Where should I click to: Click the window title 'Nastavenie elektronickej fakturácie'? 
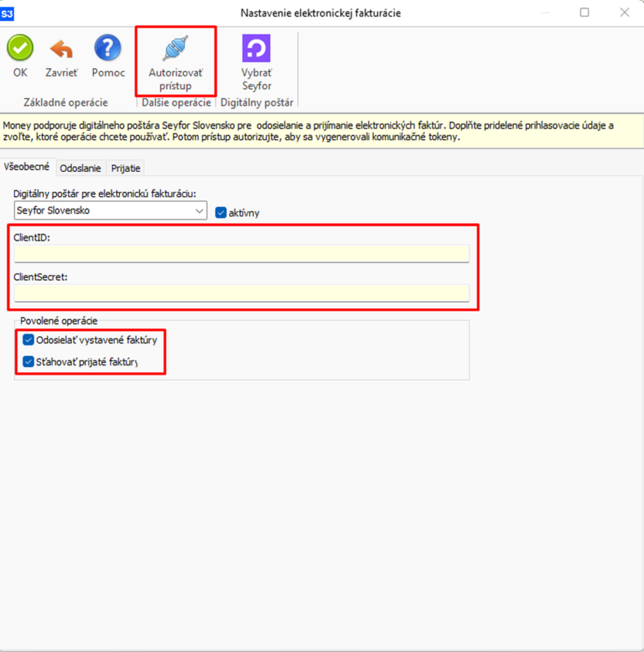coord(321,13)
